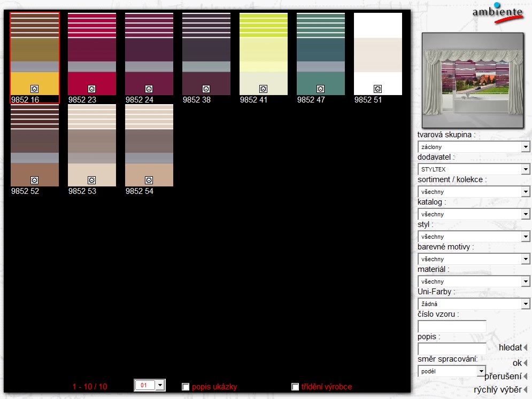532x399 pixels.
Task: Click the arrow icon next to hledat
Action: pos(525,348)
